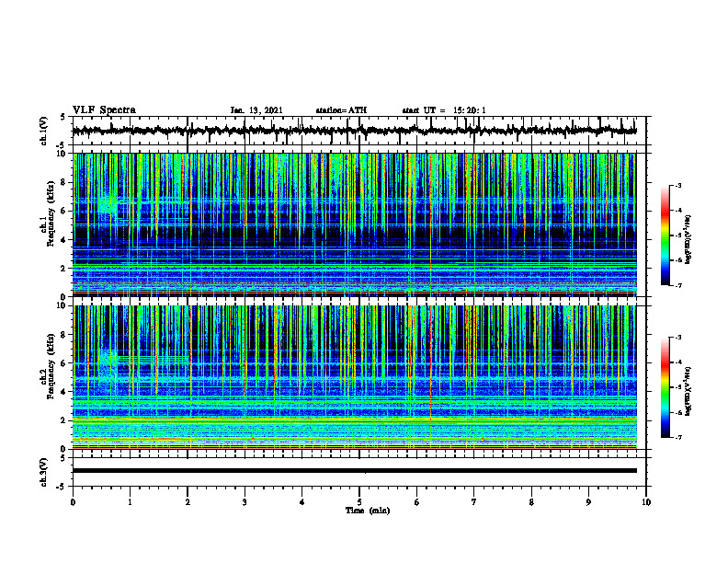Click the "station=ATH" label

[341, 110]
